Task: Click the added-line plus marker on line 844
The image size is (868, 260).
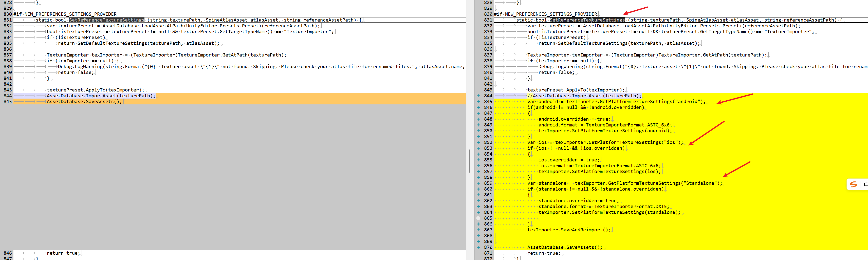Action: 478,96
